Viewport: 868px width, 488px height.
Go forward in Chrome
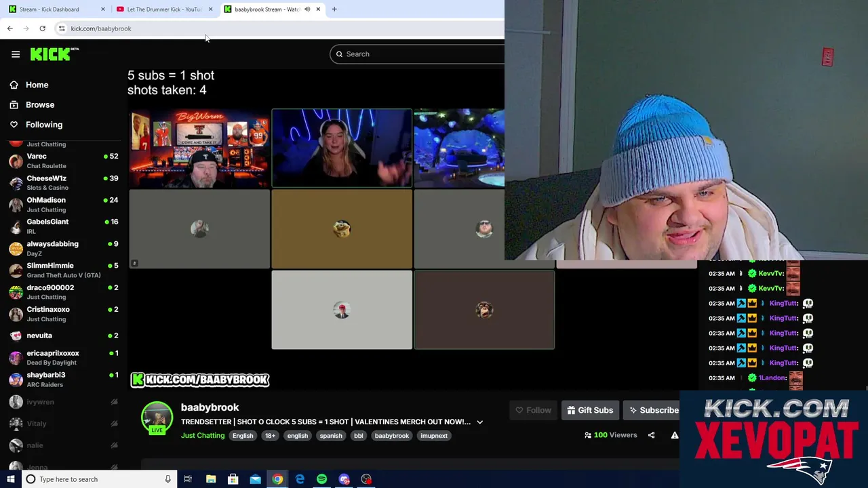[x=26, y=28]
